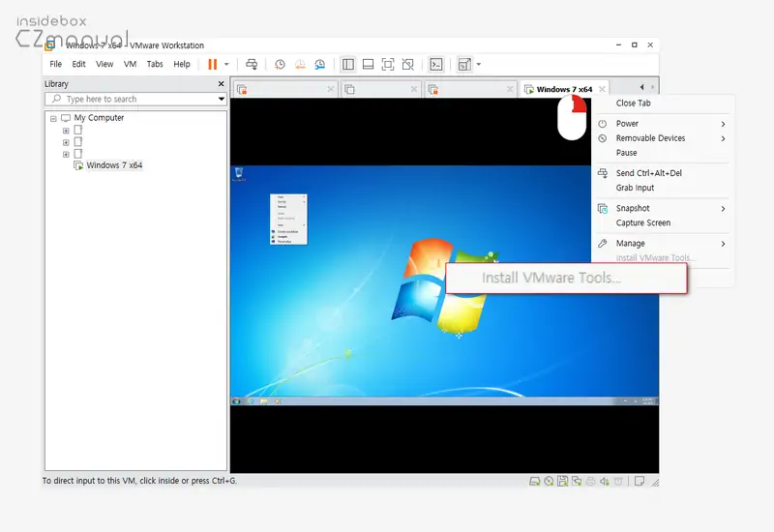Close the Windows 7 x64 tab

click(x=602, y=89)
